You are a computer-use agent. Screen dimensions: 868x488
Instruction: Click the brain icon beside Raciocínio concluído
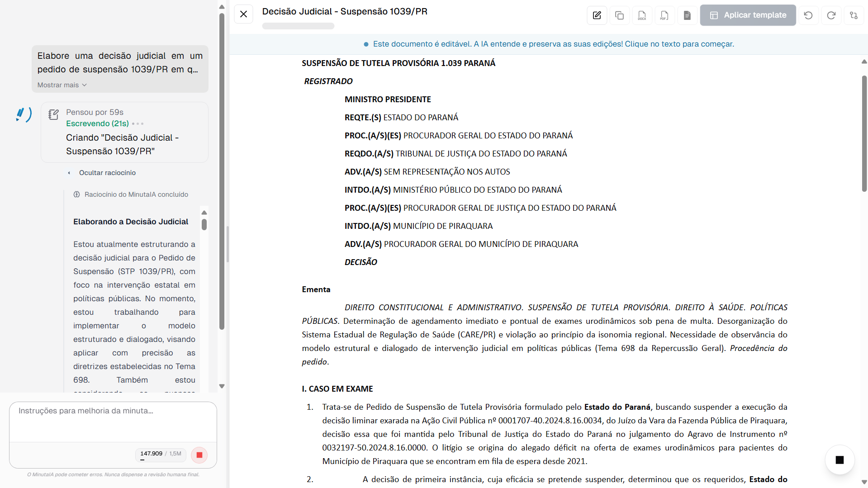(76, 194)
